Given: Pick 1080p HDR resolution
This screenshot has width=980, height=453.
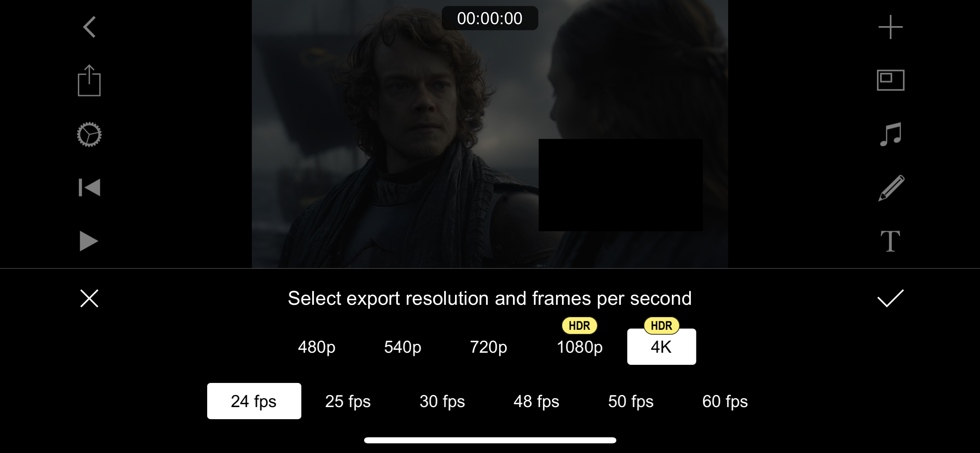Looking at the screenshot, I should (579, 347).
